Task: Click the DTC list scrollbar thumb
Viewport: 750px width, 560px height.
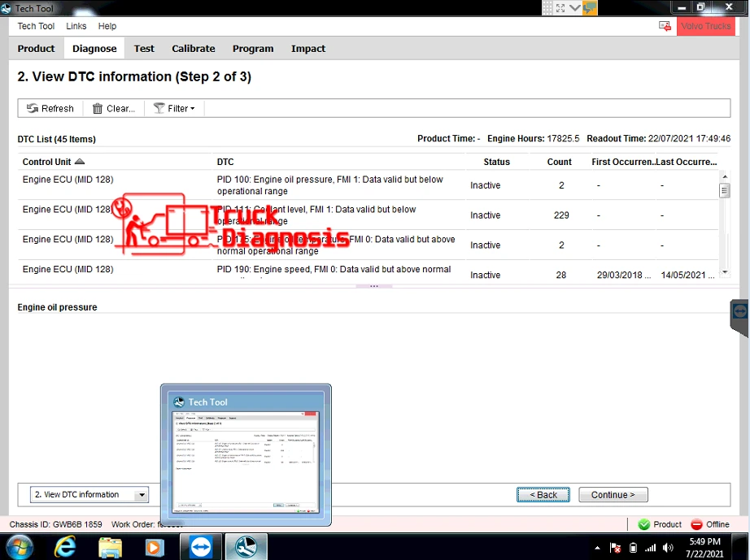Action: 725,191
